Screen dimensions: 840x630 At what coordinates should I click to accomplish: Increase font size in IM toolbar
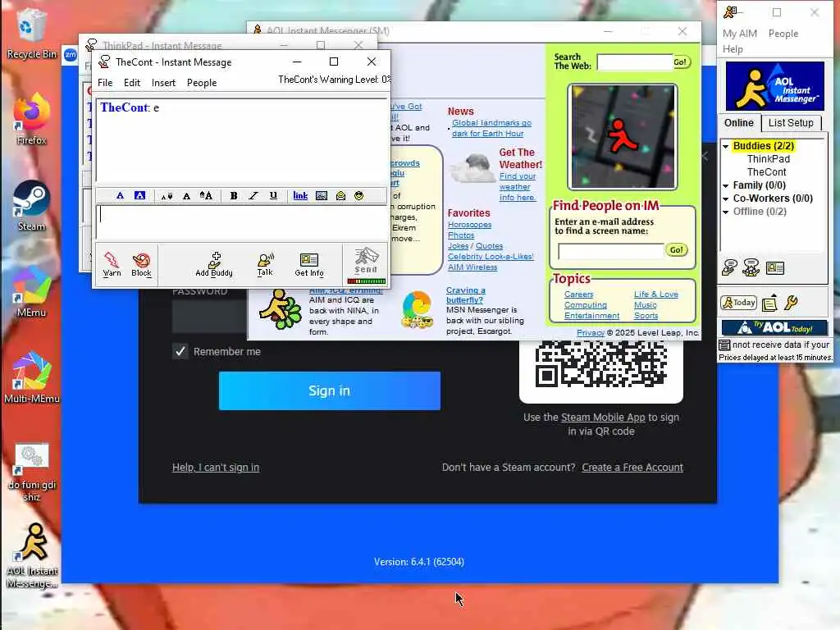[206, 195]
